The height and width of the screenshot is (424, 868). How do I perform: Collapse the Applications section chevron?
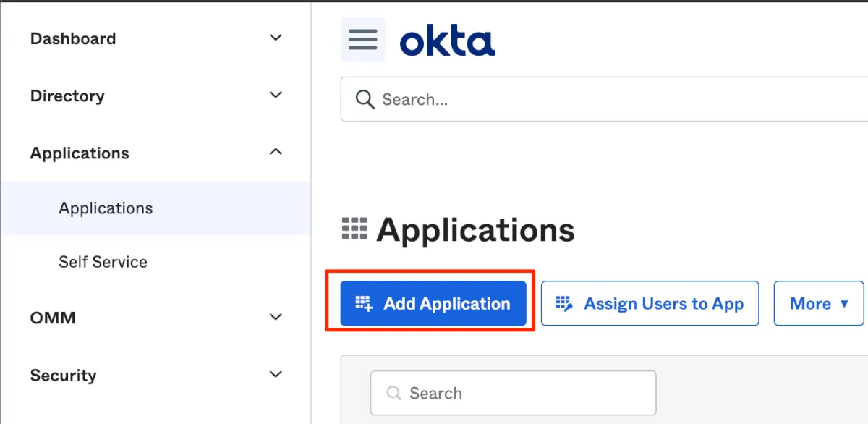(x=276, y=152)
